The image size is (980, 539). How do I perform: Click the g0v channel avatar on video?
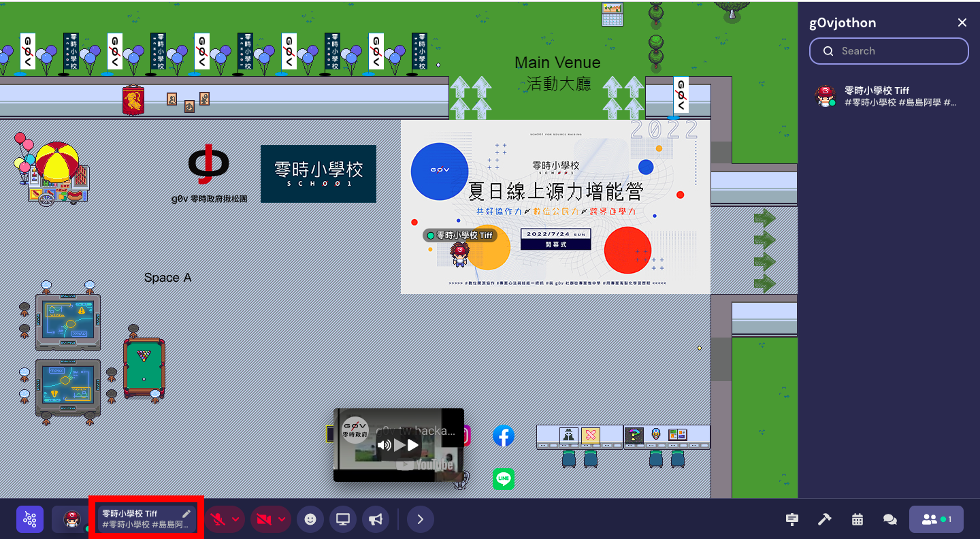tap(355, 430)
